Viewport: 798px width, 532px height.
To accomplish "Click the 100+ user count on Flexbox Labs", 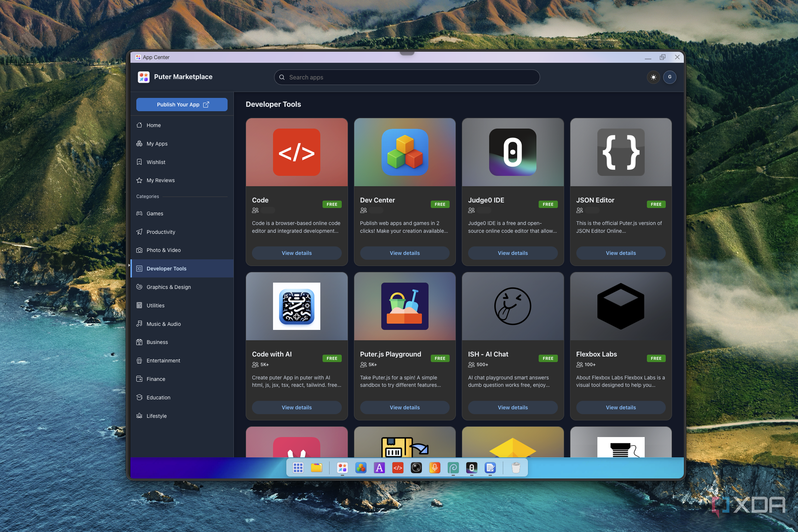I will (590, 365).
